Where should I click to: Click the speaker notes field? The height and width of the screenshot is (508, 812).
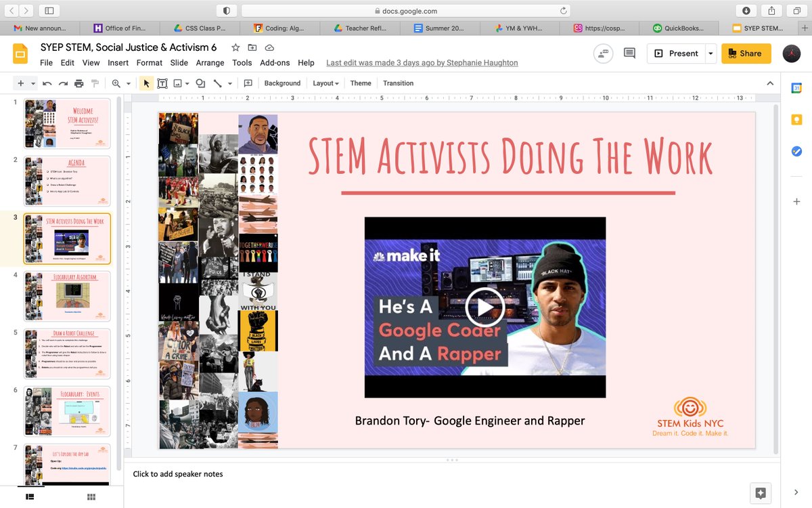coord(452,474)
